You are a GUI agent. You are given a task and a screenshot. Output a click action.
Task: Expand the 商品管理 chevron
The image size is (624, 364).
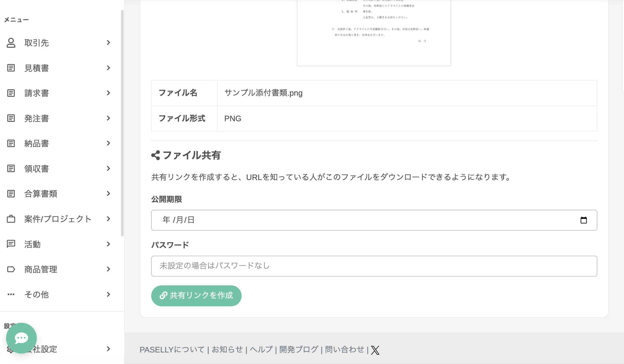pyautogui.click(x=109, y=269)
